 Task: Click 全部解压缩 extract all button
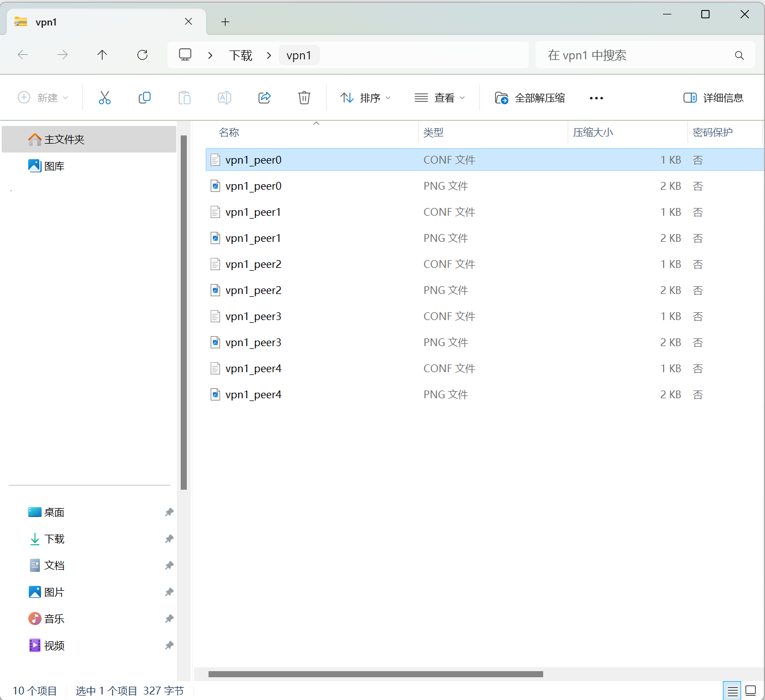click(x=530, y=98)
